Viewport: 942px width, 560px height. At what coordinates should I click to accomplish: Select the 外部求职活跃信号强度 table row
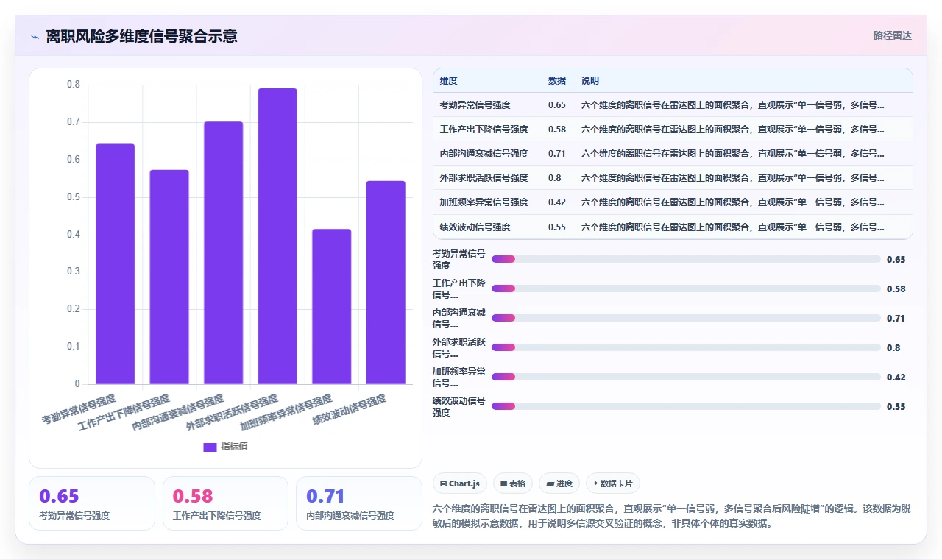pyautogui.click(x=673, y=177)
